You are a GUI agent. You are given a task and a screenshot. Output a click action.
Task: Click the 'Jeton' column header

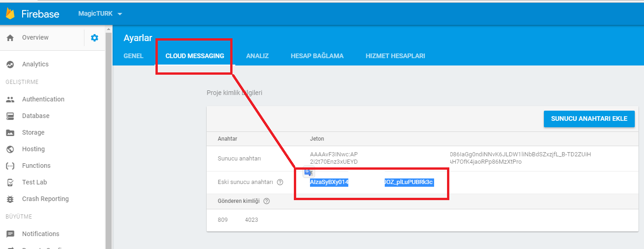[x=317, y=139]
